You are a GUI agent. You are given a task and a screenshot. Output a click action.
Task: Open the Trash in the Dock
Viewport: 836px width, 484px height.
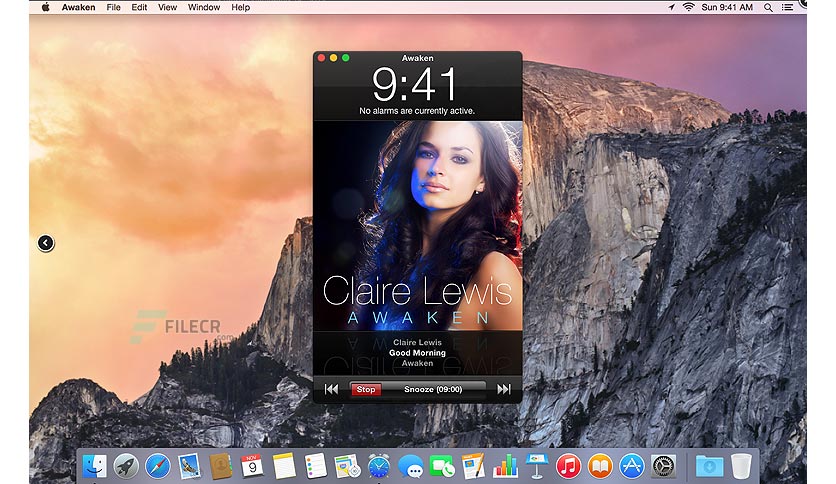[741, 466]
